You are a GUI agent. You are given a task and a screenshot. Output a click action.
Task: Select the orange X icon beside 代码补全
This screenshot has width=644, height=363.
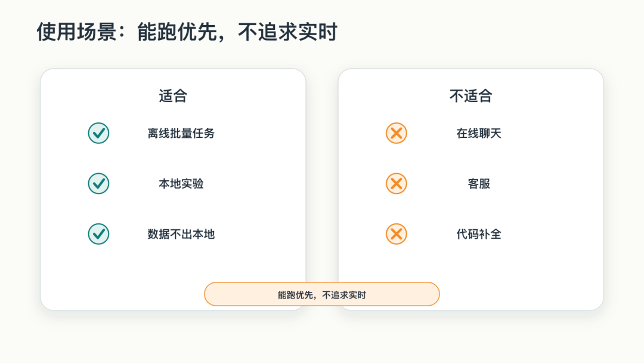point(397,234)
